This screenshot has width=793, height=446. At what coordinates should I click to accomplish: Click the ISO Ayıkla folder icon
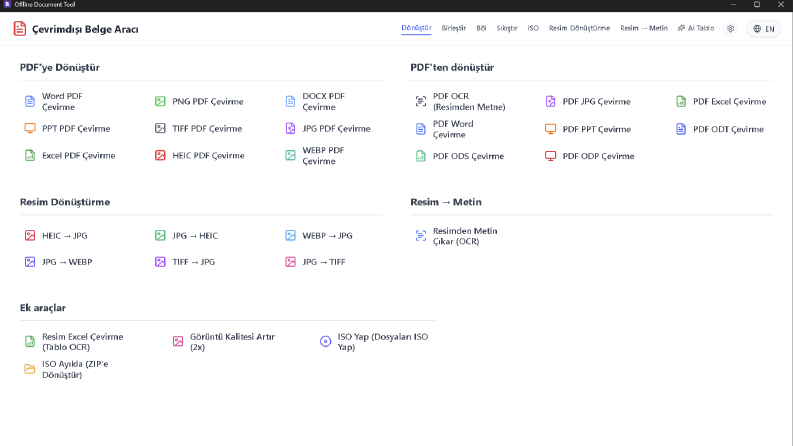(x=30, y=369)
